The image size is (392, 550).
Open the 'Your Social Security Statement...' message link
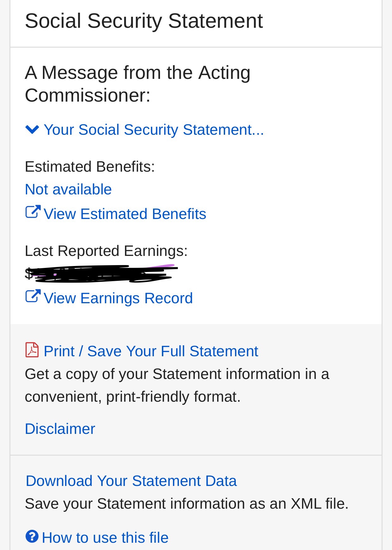click(154, 130)
